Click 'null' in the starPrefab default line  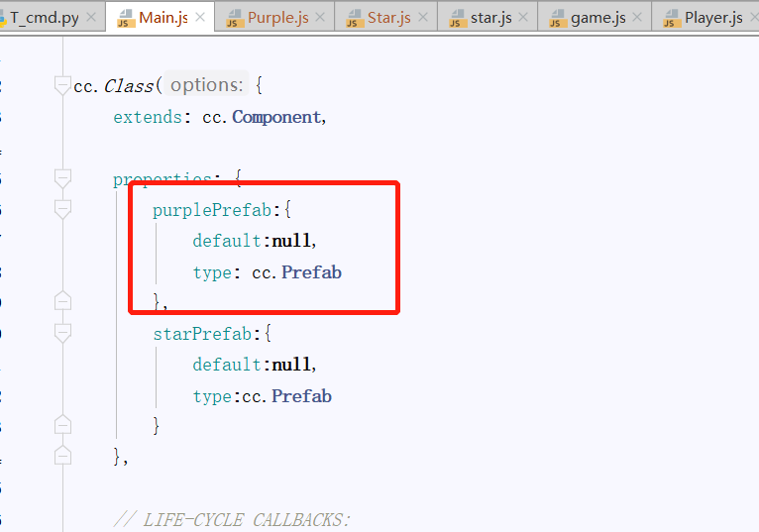click(x=291, y=365)
